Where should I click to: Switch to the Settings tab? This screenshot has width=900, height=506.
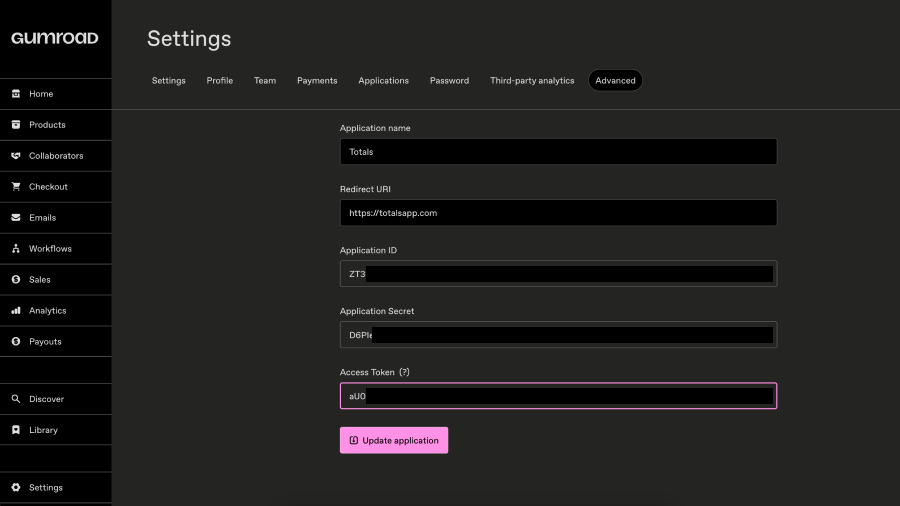click(x=169, y=80)
